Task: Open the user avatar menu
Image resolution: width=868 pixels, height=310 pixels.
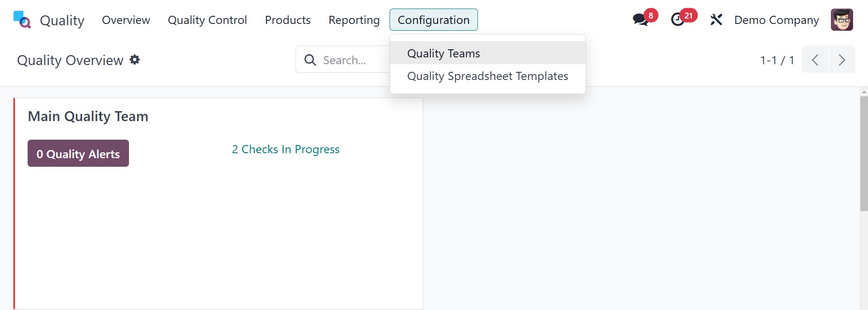Action: 841,20
